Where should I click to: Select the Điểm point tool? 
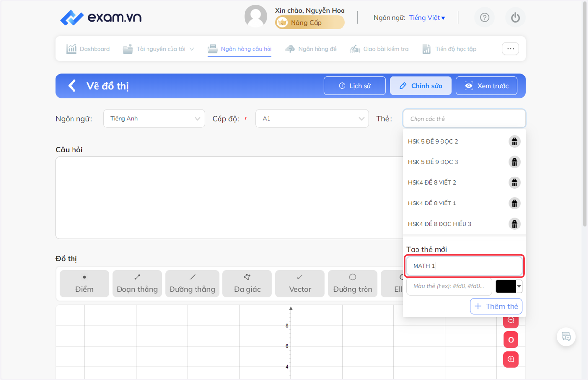[84, 283]
